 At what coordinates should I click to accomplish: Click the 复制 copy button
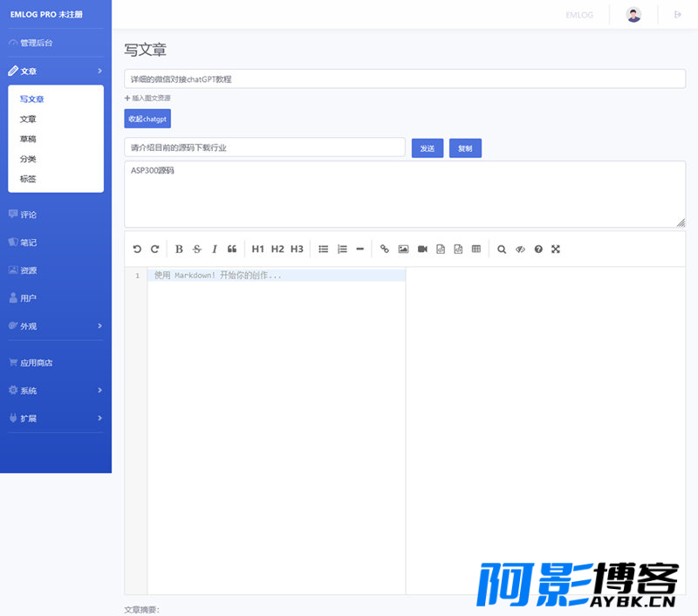[465, 148]
